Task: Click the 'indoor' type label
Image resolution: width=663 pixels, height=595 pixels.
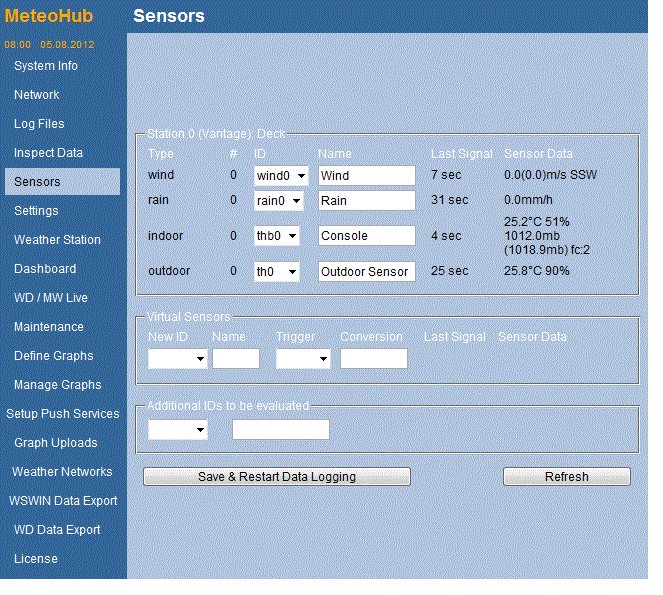Action: [x=165, y=236]
